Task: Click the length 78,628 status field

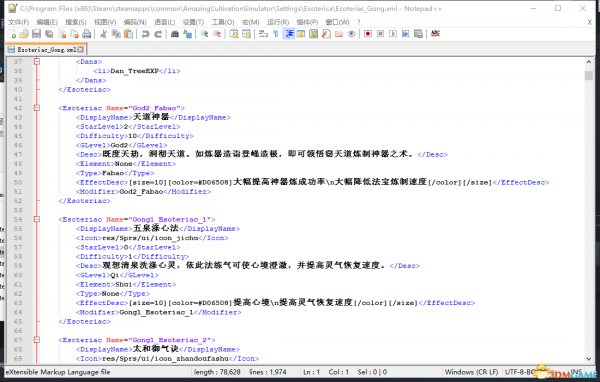Action: click(x=217, y=372)
